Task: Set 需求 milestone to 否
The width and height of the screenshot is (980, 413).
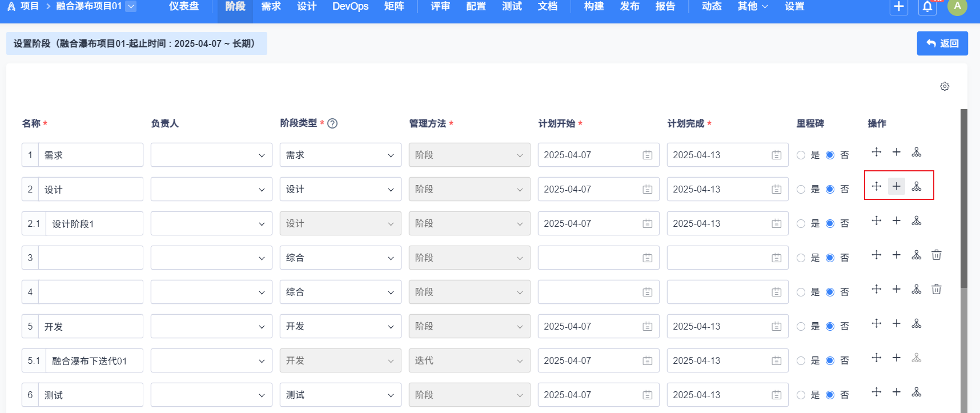Action: [x=830, y=155]
